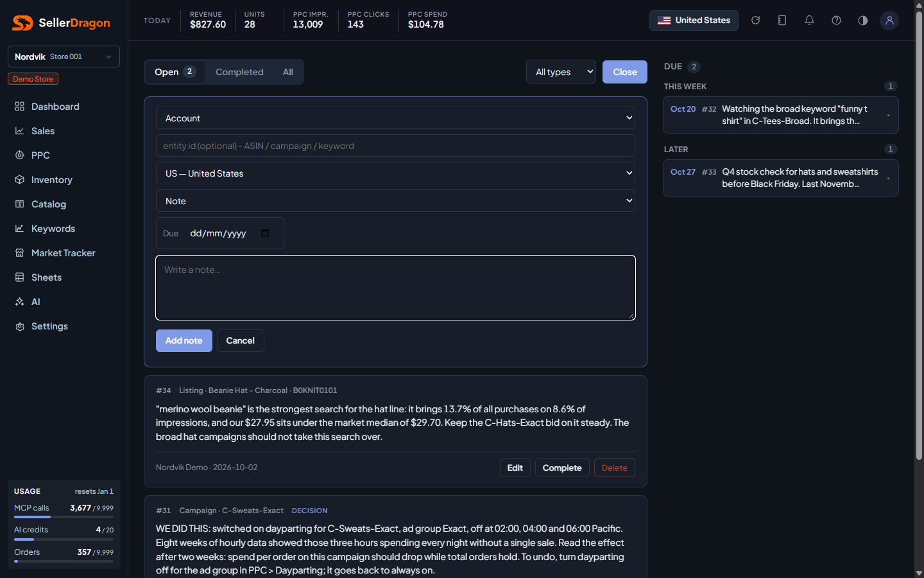Toggle the dark/light theme icon

[x=863, y=21]
